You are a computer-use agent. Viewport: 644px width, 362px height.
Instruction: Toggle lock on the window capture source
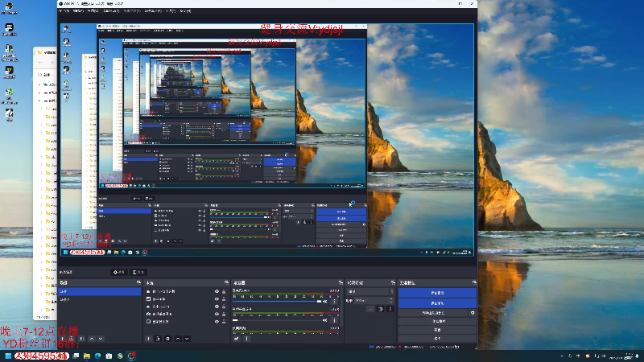point(224,299)
